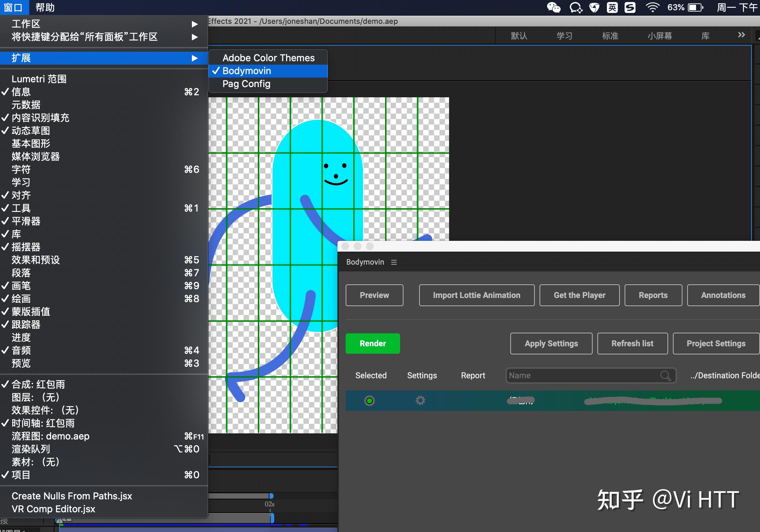Click the Sogou input method icon
This screenshot has width=760, height=532.
coord(630,7)
